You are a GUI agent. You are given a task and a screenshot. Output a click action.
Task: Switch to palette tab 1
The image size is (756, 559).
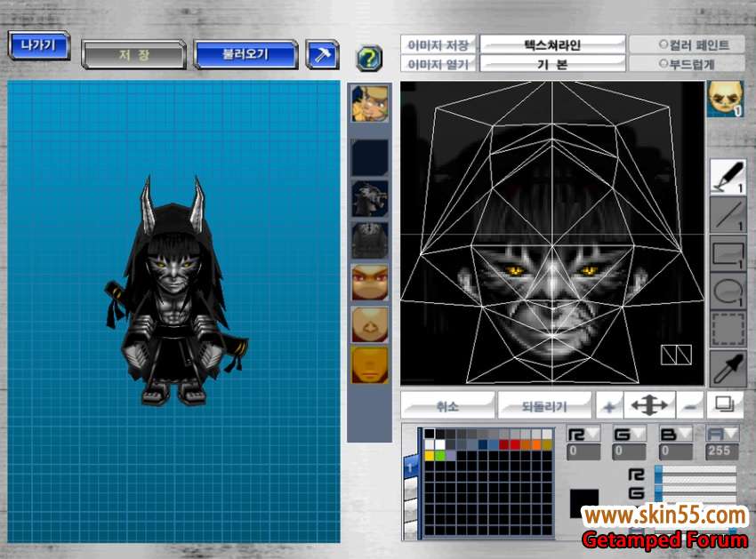click(410, 467)
